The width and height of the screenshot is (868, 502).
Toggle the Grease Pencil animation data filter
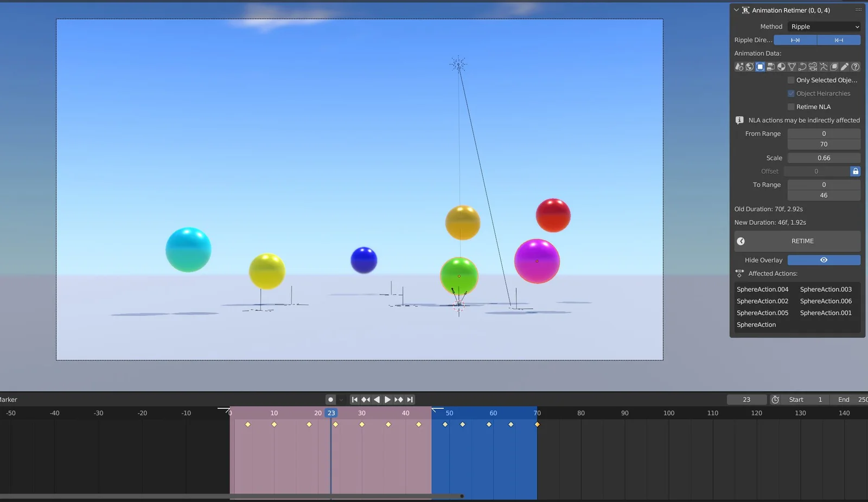point(844,66)
